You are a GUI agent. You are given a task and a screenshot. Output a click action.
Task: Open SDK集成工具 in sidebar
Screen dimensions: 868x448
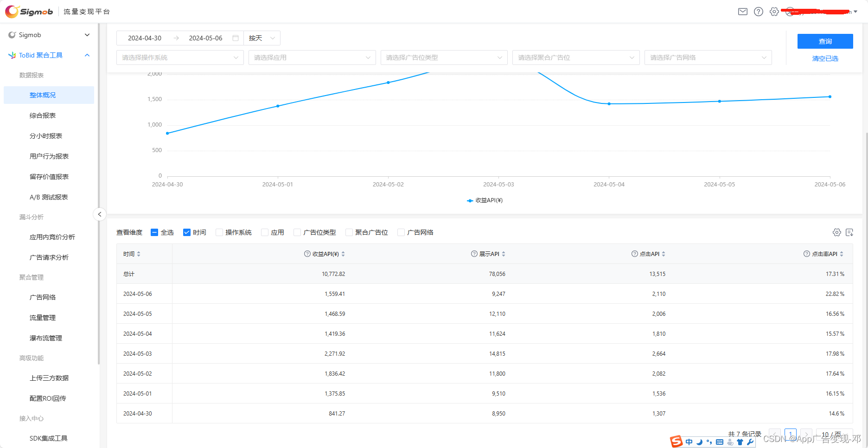(x=49, y=438)
